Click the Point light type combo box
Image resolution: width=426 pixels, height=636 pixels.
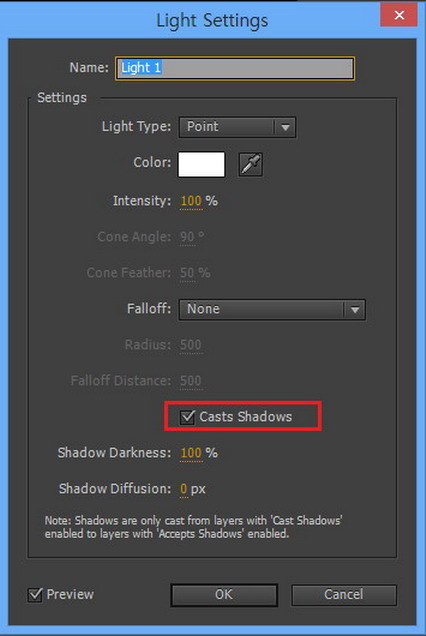[x=237, y=127]
